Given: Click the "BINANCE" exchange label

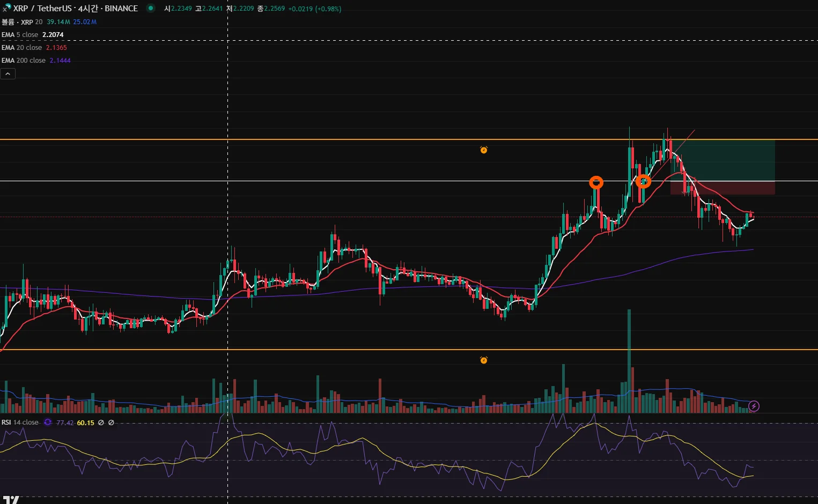Looking at the screenshot, I should pyautogui.click(x=121, y=9).
